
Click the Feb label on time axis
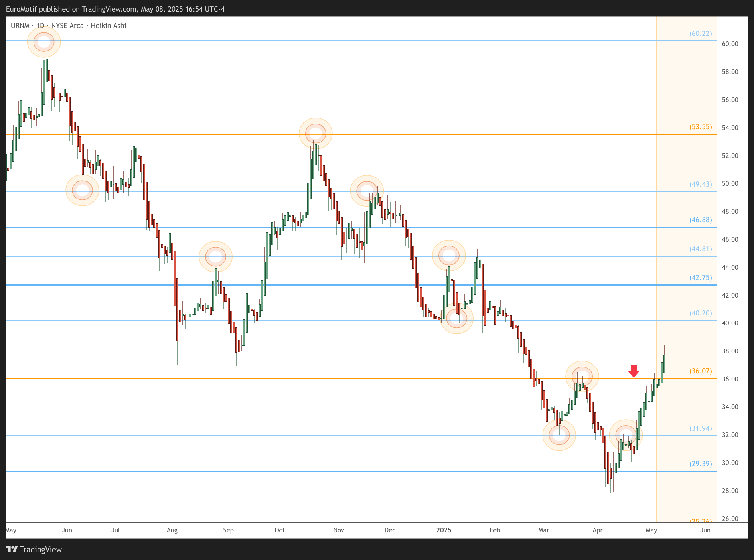click(495, 530)
